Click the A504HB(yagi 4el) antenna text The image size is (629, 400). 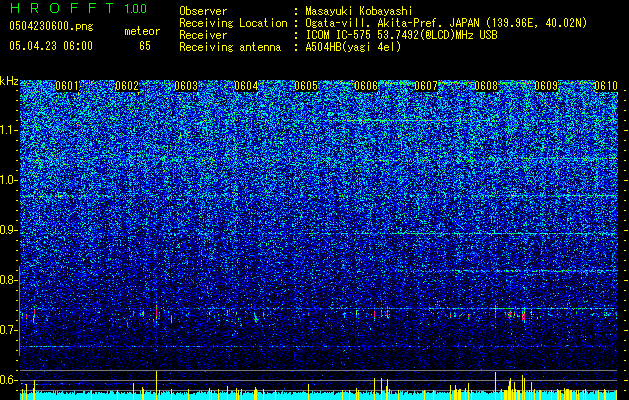pos(353,47)
